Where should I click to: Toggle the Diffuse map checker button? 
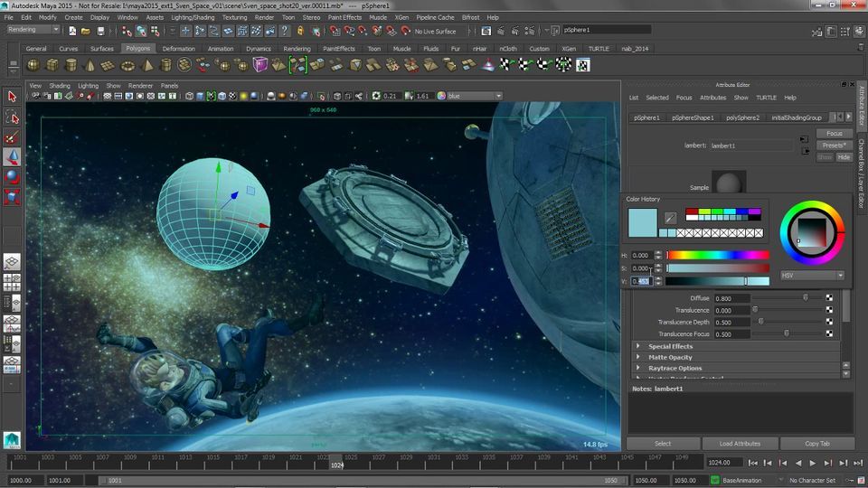pyautogui.click(x=829, y=297)
